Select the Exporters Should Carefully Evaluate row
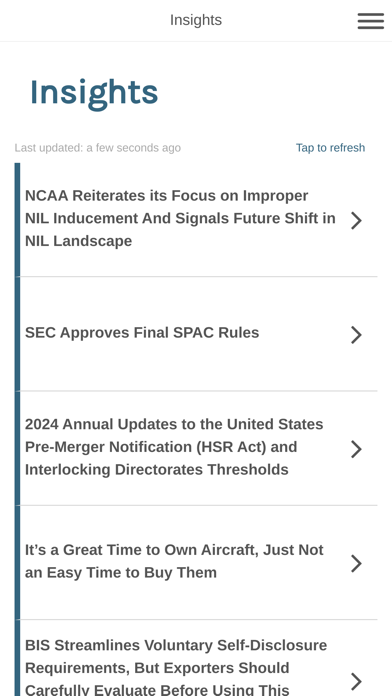Viewport: 392px width, 696px height. (196, 658)
